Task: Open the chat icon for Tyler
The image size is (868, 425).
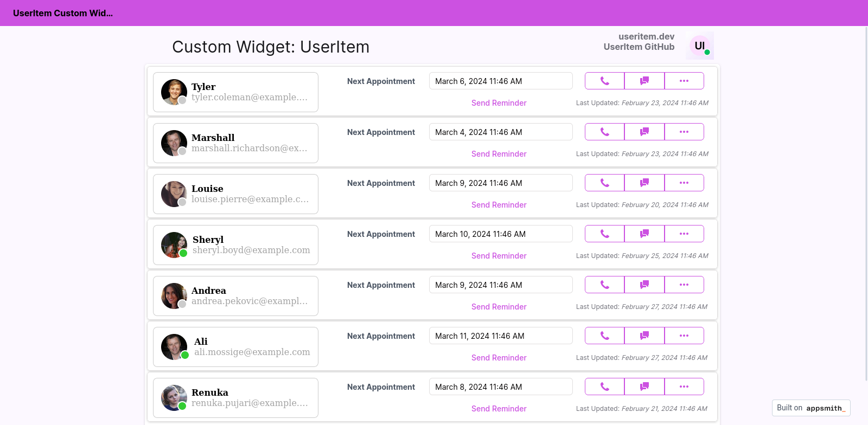Action: tap(644, 81)
